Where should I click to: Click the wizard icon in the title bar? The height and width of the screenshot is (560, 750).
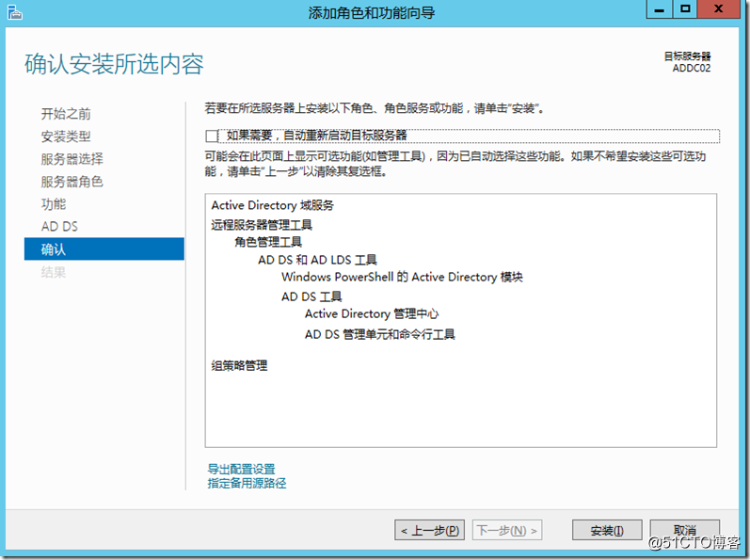(x=15, y=12)
